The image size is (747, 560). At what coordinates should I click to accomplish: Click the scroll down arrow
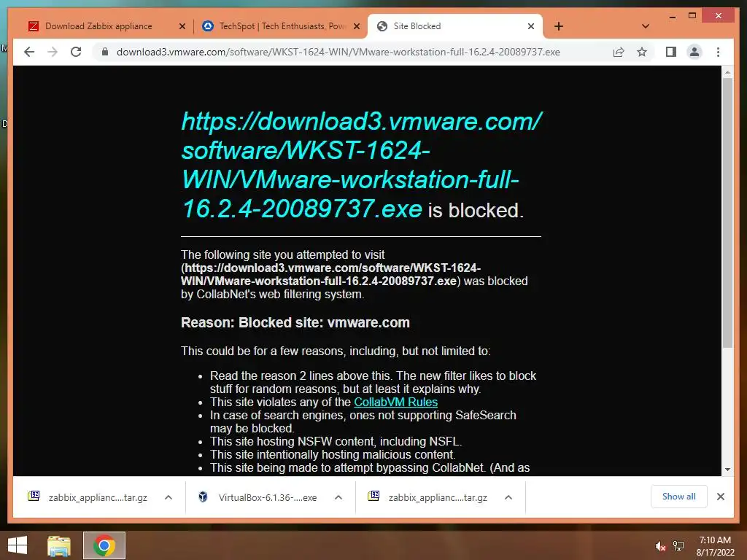[727, 470]
